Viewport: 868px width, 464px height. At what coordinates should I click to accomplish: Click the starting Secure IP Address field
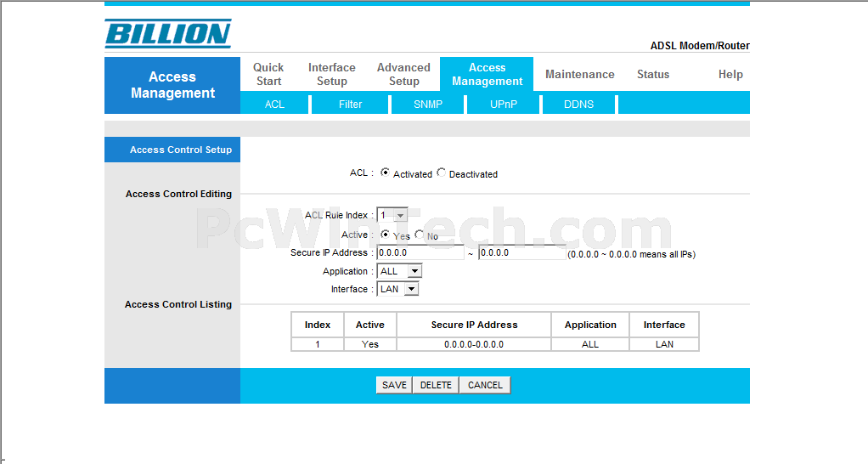pos(420,252)
